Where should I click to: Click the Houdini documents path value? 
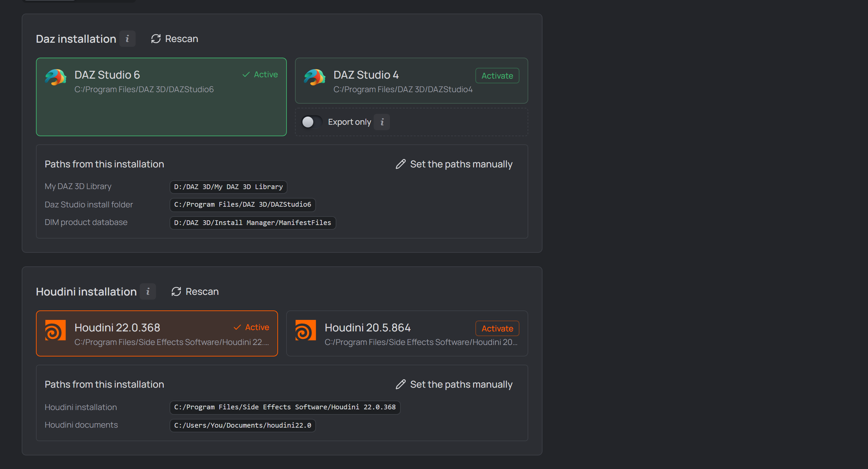click(243, 426)
